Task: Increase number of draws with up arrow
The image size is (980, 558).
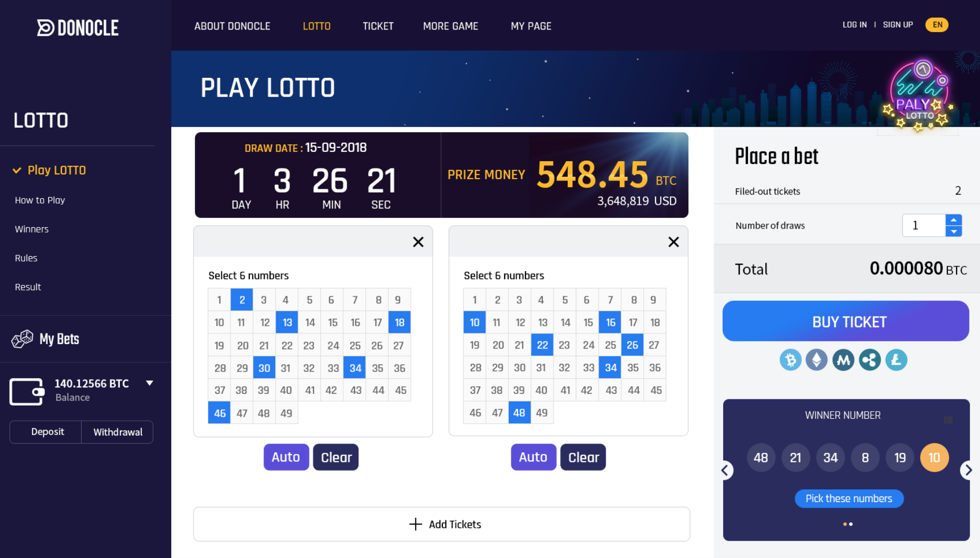Action: 954,220
